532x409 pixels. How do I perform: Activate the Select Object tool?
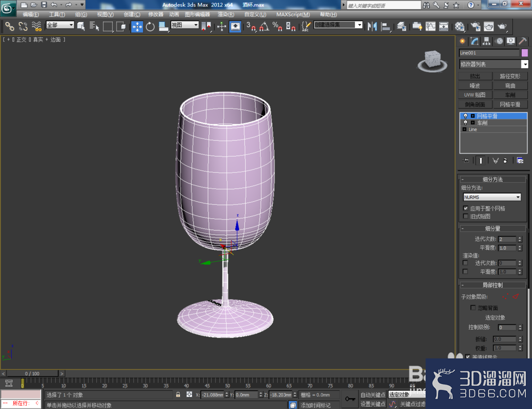[x=81, y=26]
